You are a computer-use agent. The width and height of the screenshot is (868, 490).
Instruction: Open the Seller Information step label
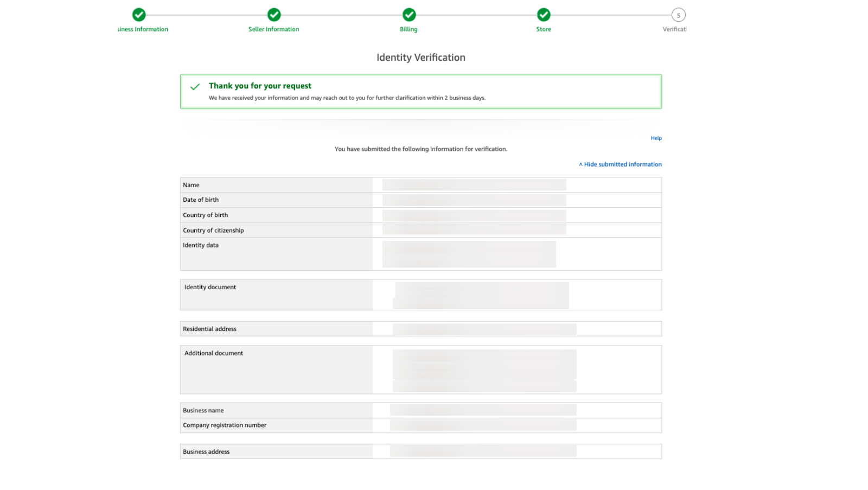coord(273,29)
